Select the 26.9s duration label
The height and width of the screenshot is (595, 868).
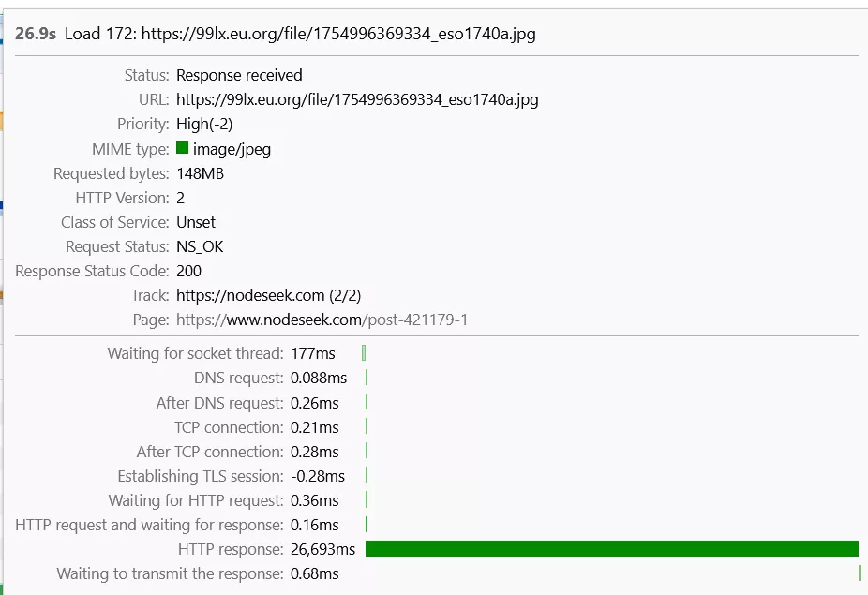point(36,34)
